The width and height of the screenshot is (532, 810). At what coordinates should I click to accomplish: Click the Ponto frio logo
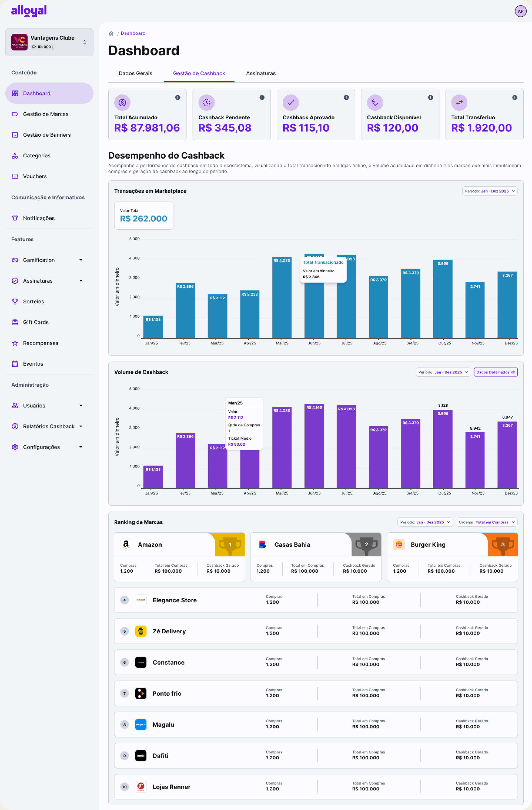click(141, 693)
